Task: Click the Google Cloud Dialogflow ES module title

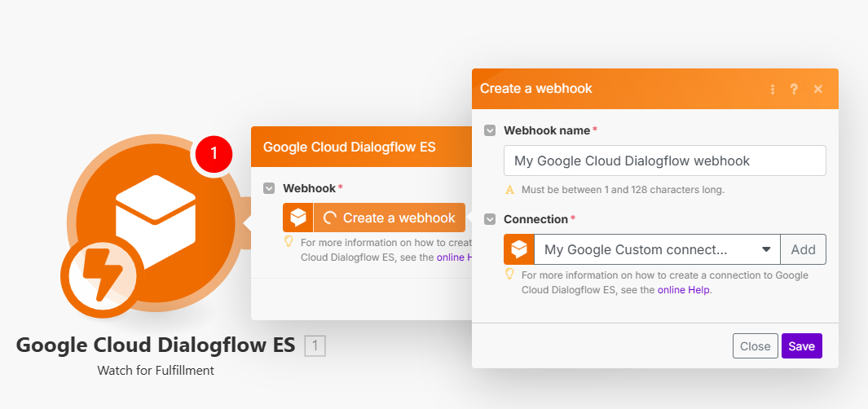Action: coord(156,345)
